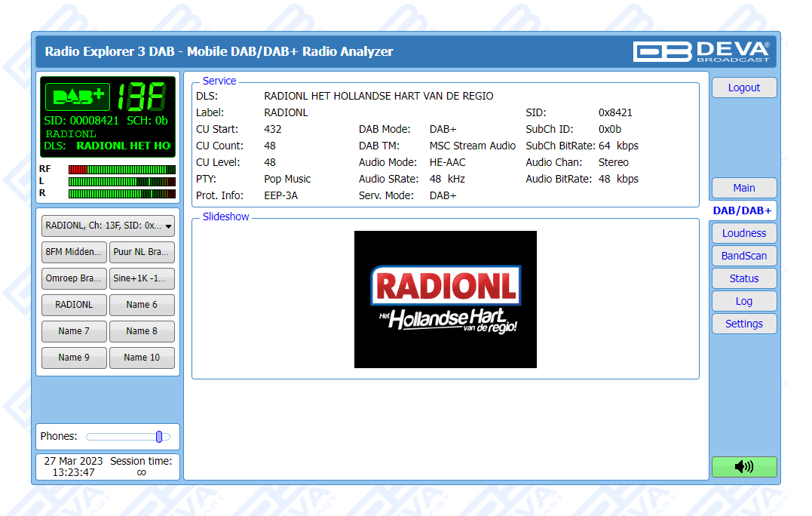The width and height of the screenshot is (812, 516).
Task: Choose the Omroep Brabant preset
Action: click(x=74, y=278)
